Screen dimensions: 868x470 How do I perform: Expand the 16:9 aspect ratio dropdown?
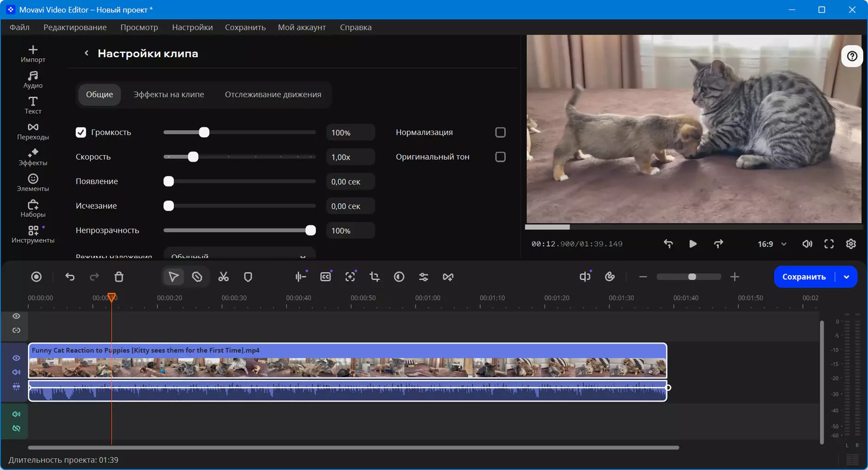(x=772, y=244)
